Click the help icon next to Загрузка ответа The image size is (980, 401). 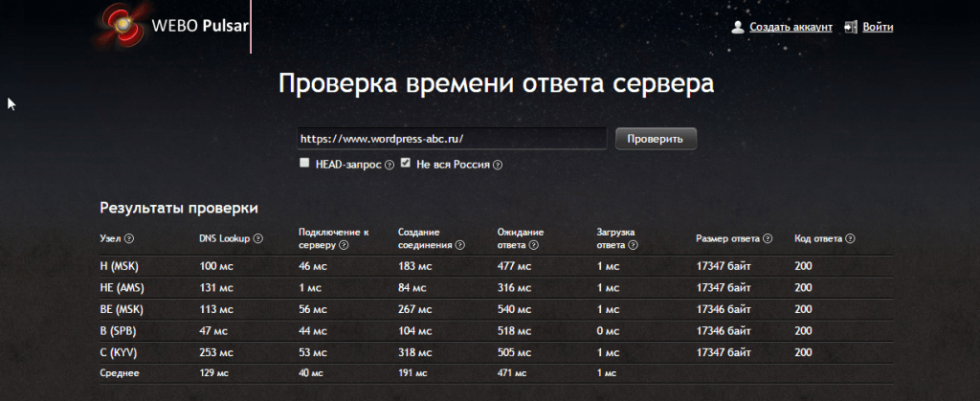click(634, 245)
